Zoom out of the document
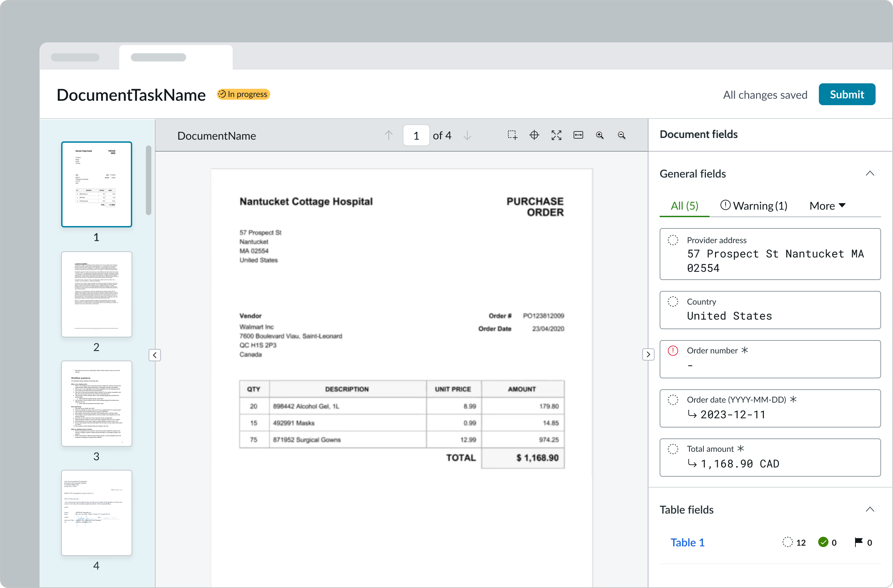The width and height of the screenshot is (893, 588). (621, 135)
